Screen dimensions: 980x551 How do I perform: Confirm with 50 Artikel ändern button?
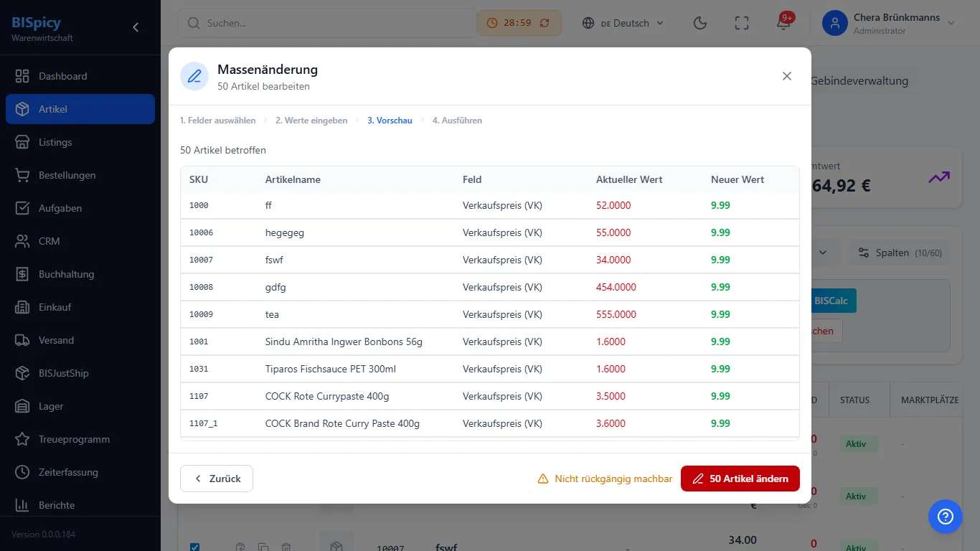(740, 479)
